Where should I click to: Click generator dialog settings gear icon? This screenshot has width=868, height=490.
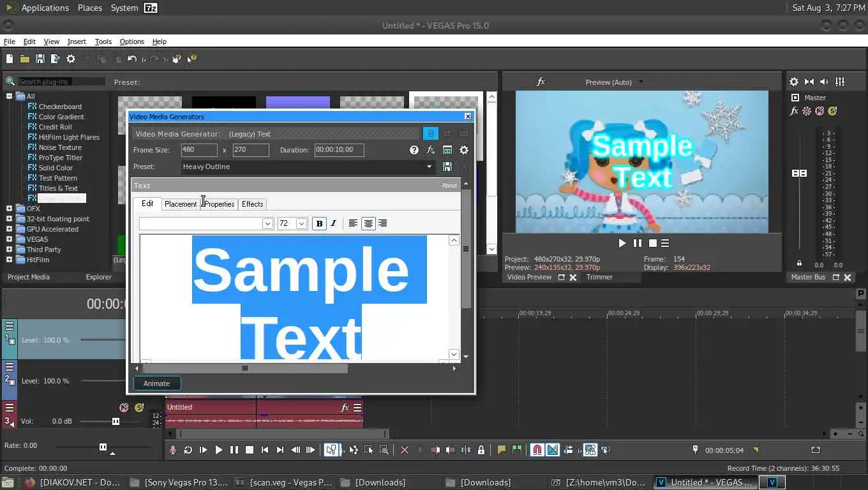464,150
